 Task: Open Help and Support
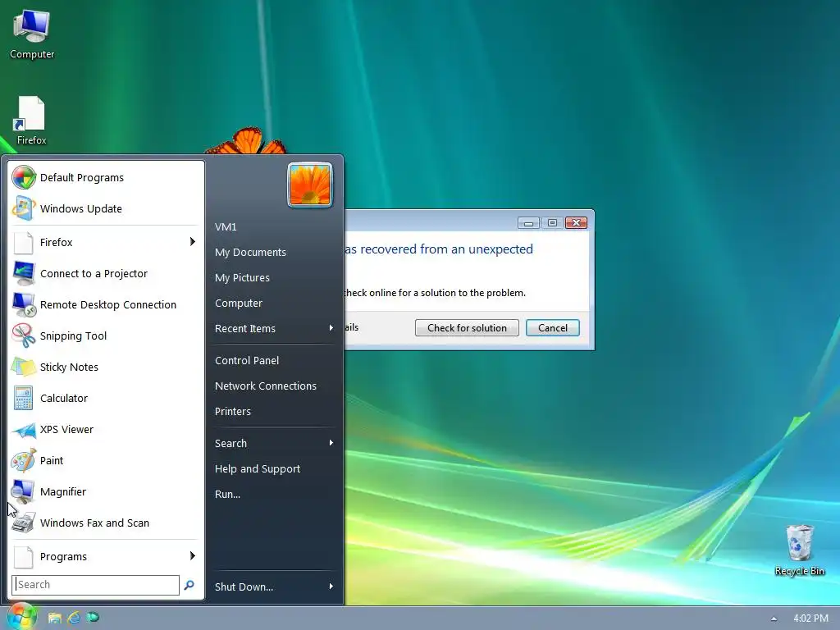(x=257, y=468)
